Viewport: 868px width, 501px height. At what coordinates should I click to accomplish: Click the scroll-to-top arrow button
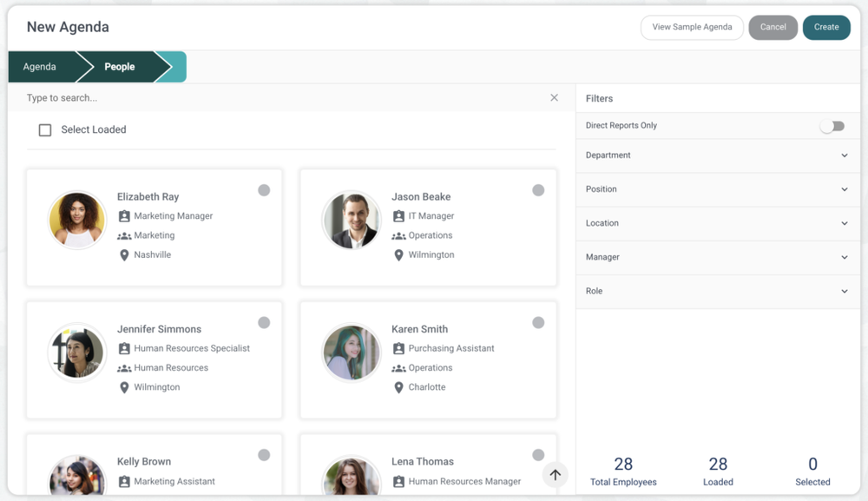(555, 474)
